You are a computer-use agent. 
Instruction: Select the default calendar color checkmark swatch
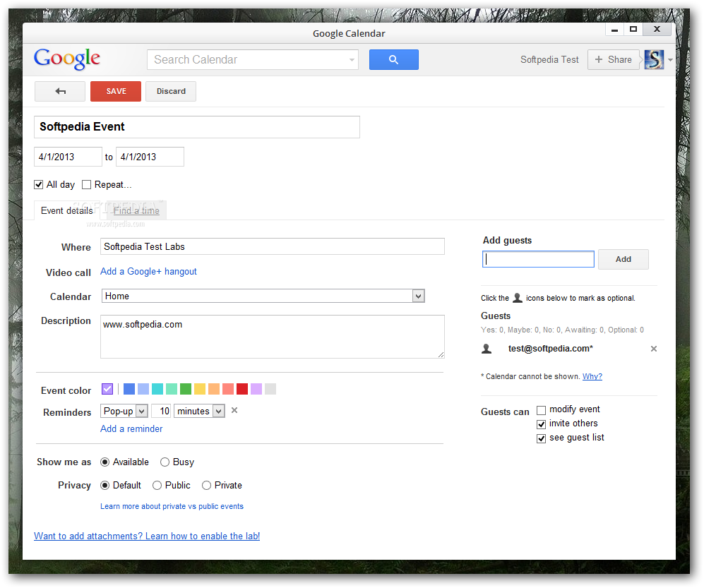(107, 389)
